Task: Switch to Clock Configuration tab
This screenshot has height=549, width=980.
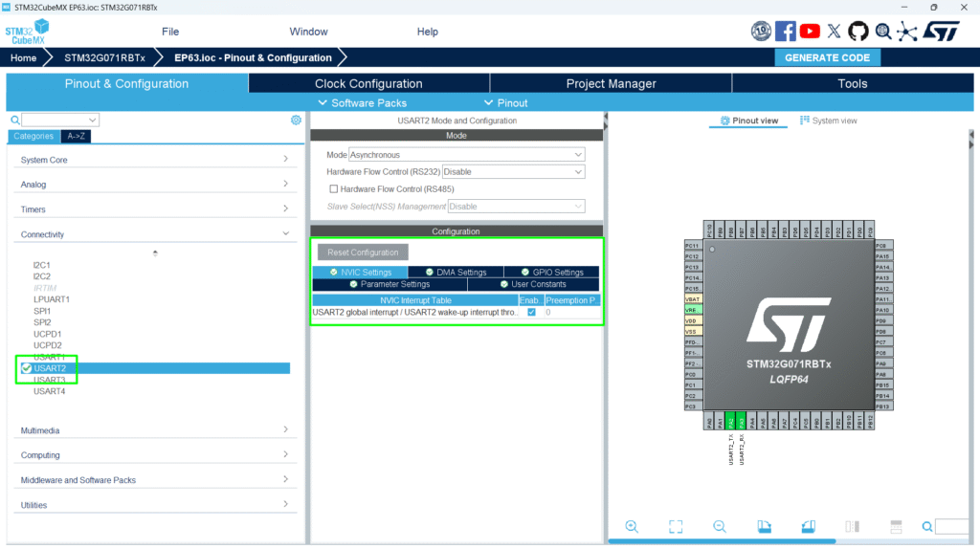Action: (x=368, y=83)
